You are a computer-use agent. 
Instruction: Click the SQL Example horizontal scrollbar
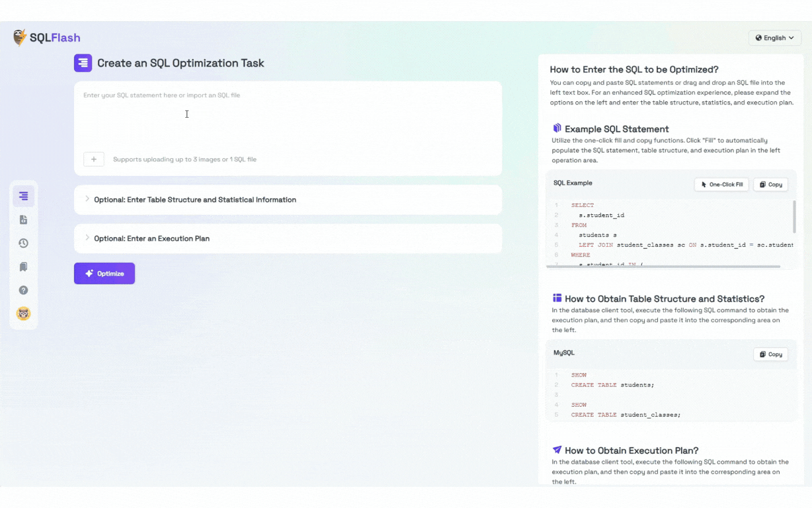click(x=663, y=267)
